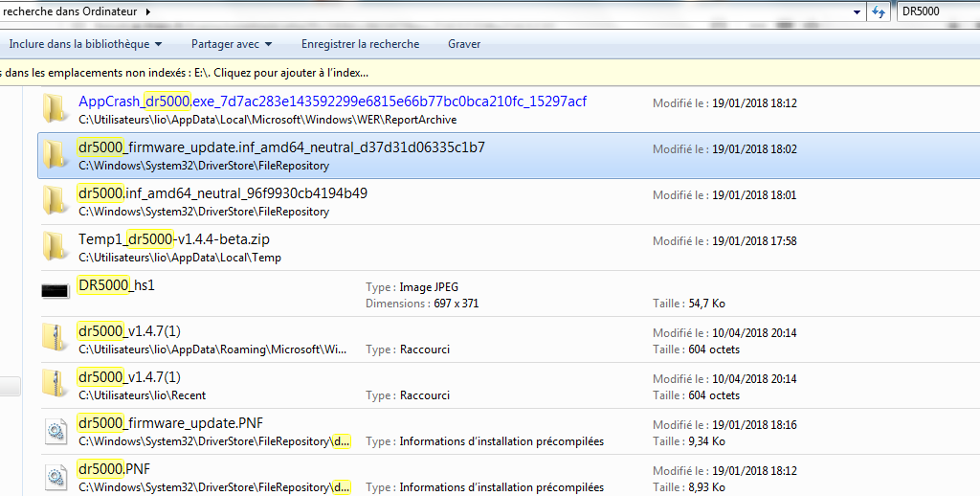
Task: Select dr5000_firmware_update.inf_amd64_neutral folder name
Action: pyautogui.click(x=282, y=147)
